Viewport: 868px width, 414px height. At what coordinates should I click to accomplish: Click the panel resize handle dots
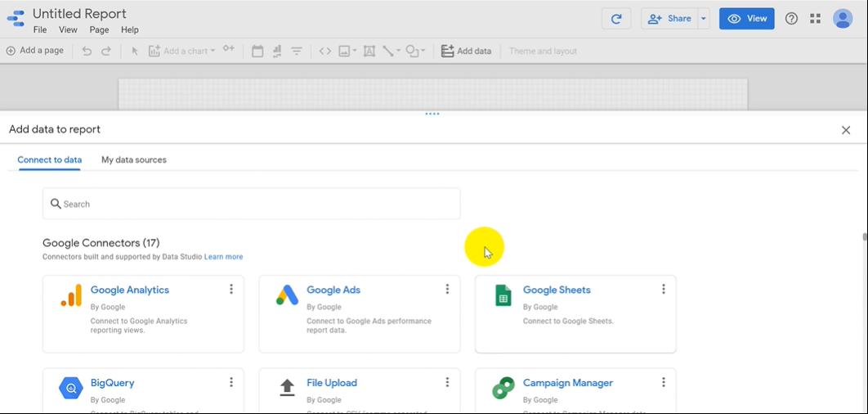(432, 114)
